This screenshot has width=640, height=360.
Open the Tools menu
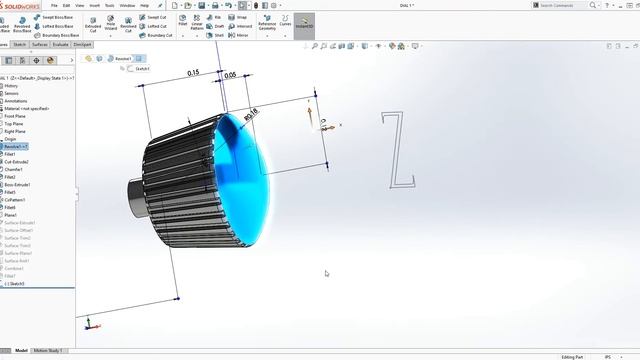pyautogui.click(x=110, y=6)
